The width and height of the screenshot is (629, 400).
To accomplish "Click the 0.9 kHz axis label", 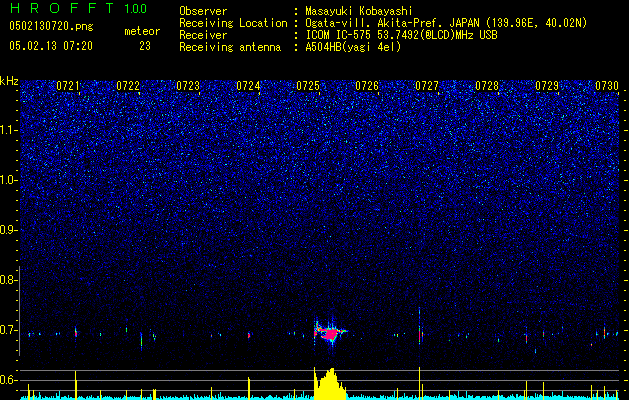I will tap(8, 230).
